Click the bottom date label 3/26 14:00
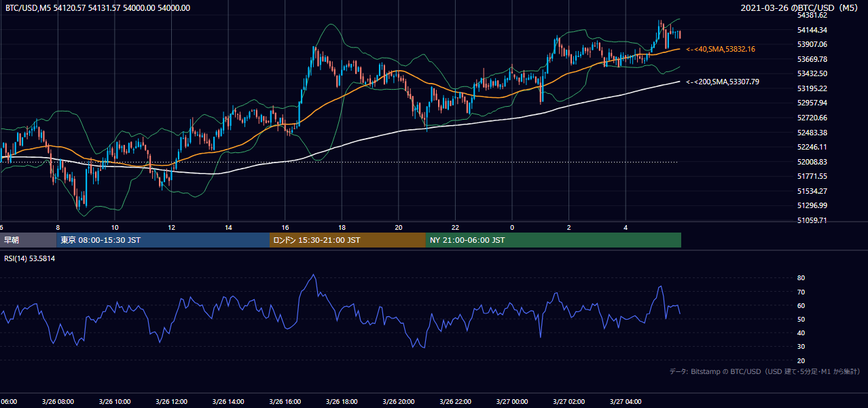This screenshot has height=408, width=868. click(228, 401)
